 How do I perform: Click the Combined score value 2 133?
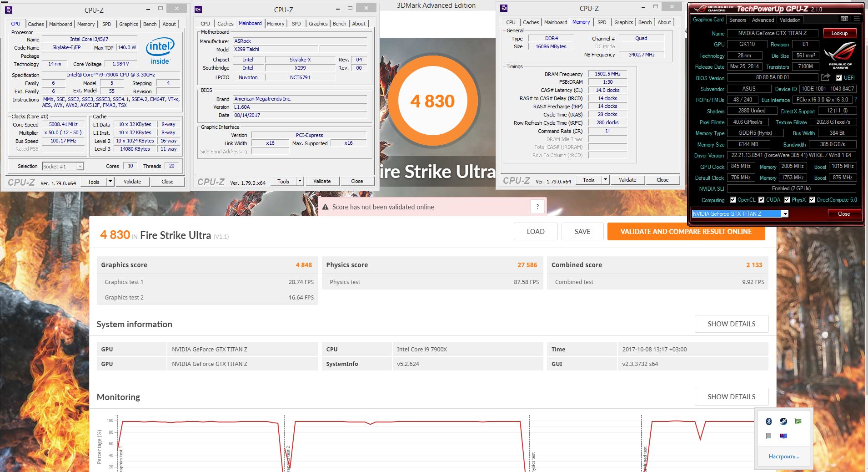point(754,265)
